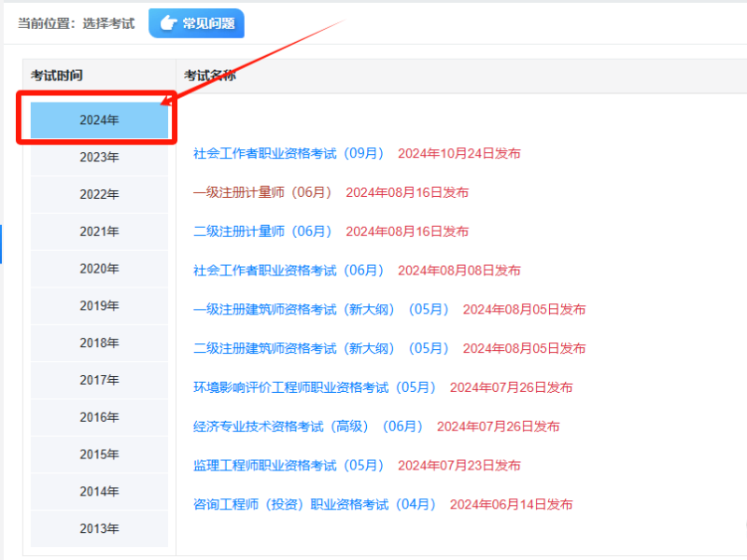Switch to 2023年 exam list
747x560 pixels.
pos(97,157)
